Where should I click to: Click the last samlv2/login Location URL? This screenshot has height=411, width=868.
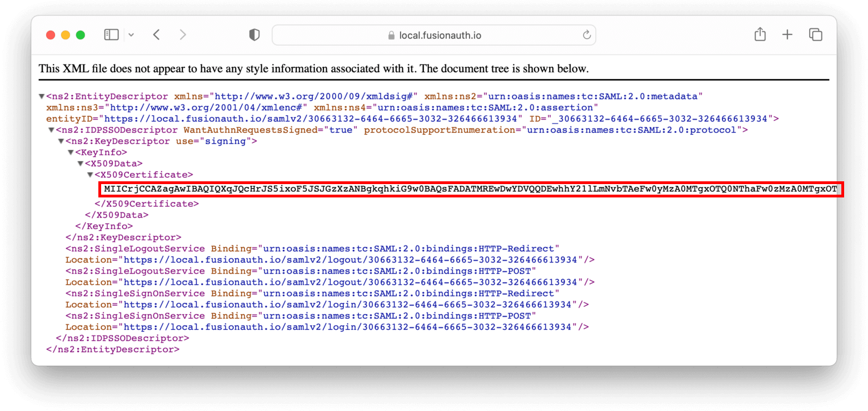pos(348,326)
